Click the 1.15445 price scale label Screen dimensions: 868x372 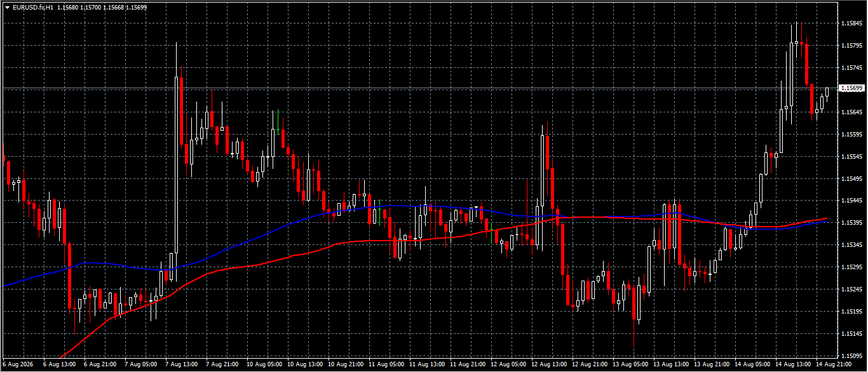pos(851,201)
